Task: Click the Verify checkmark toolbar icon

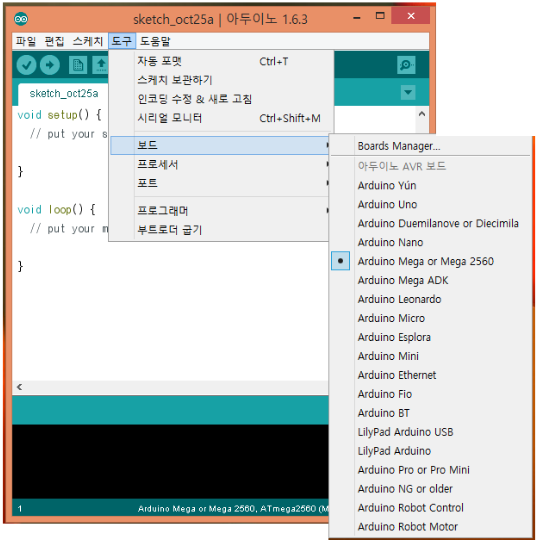Action: 26,65
